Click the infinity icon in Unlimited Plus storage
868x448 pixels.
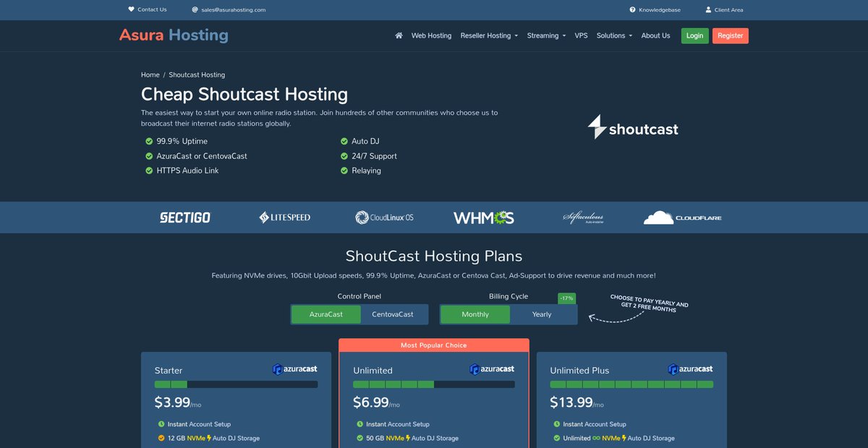point(597,438)
